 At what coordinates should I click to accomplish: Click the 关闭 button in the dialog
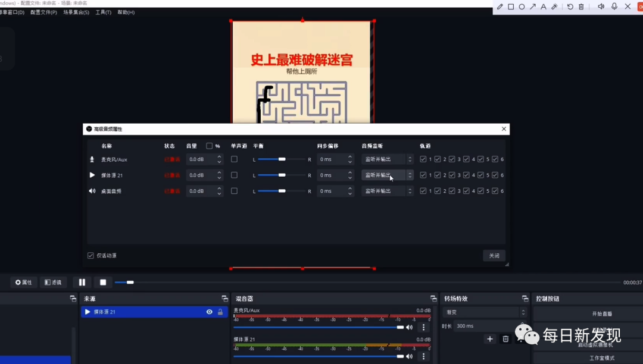pyautogui.click(x=494, y=256)
